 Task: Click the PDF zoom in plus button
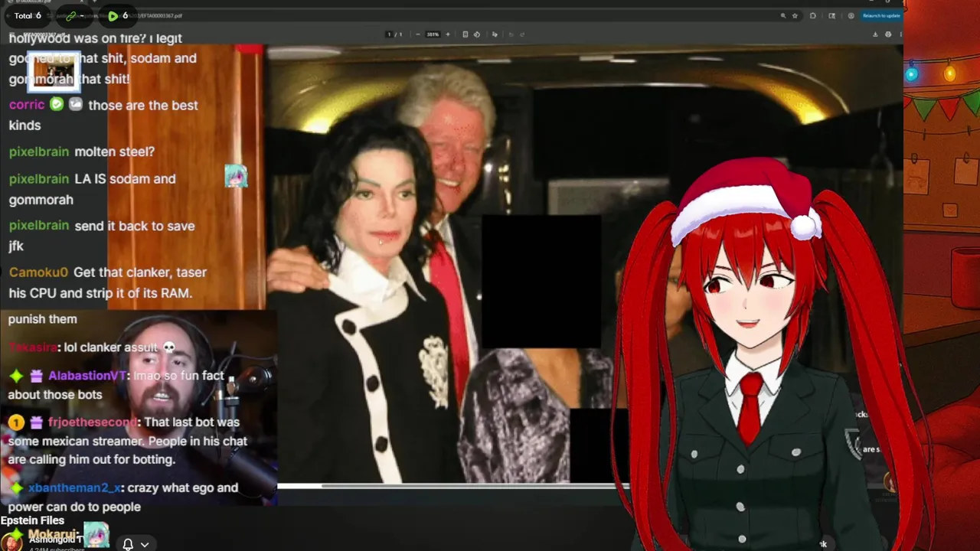pyautogui.click(x=448, y=34)
